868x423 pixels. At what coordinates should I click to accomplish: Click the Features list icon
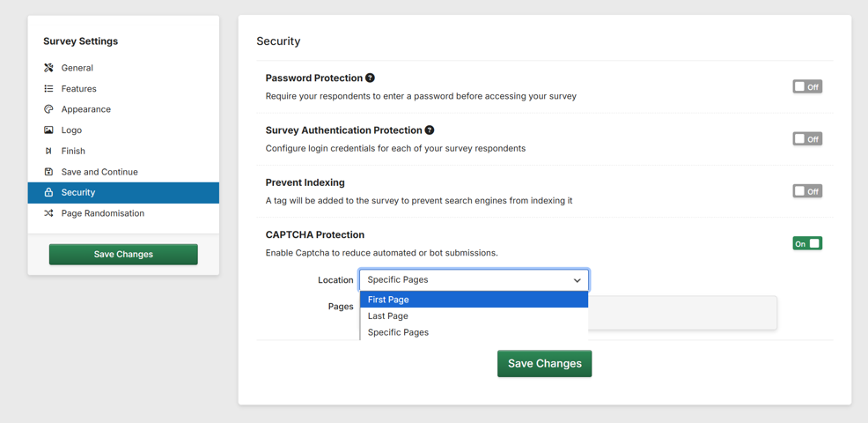48,89
